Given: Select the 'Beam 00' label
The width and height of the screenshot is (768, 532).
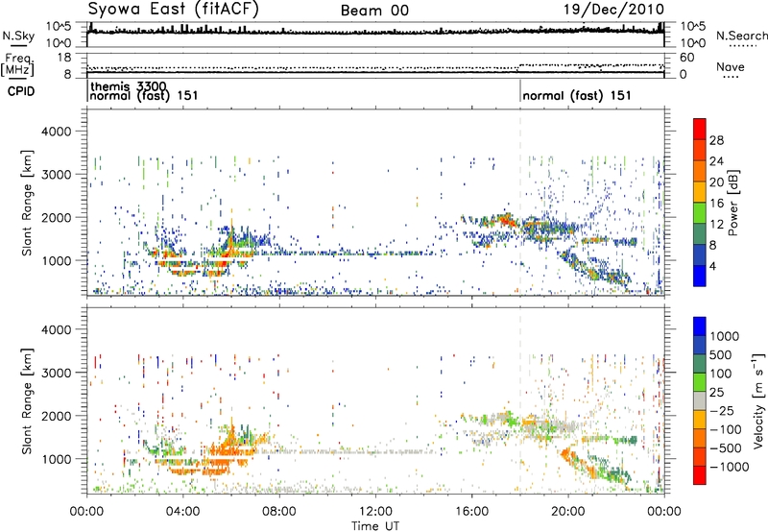Looking at the screenshot, I should [374, 11].
